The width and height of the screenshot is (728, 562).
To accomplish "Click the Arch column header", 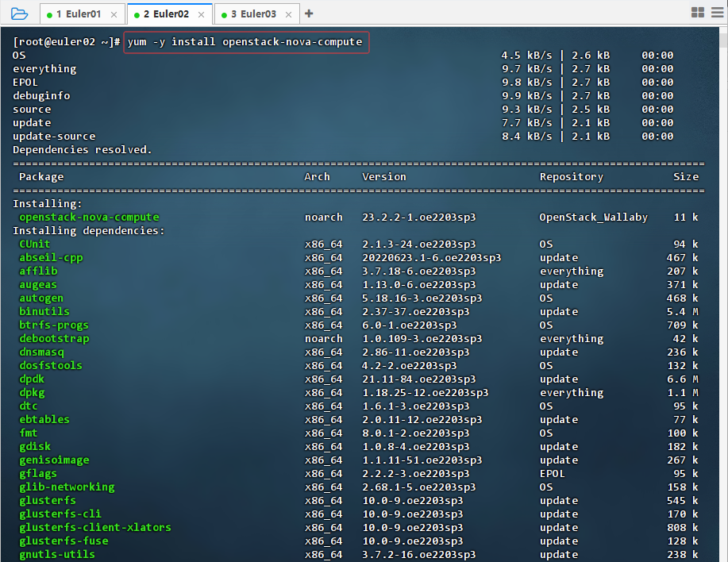I will (317, 177).
